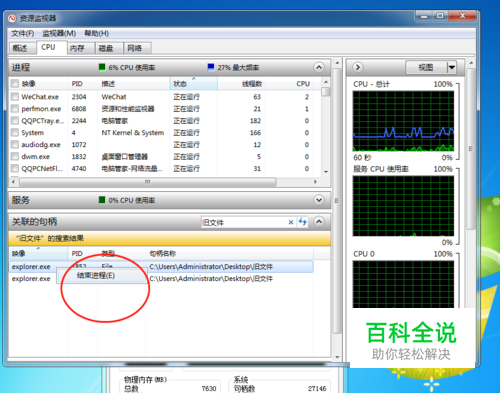This screenshot has height=393, width=500.
Task: Collapse the 关联的句柄 section chevron
Action: pos(319,222)
